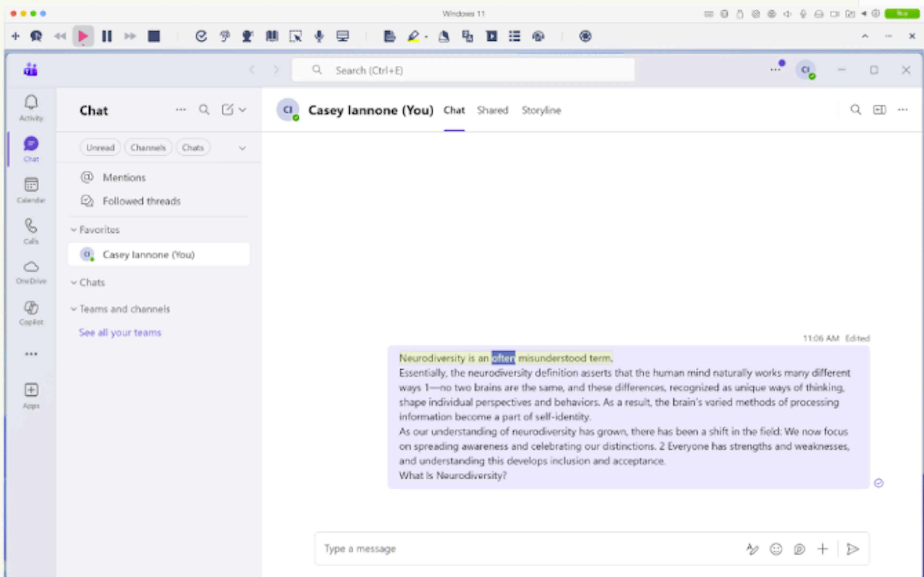Open the Chat section in the Teams sidebar
The height and width of the screenshot is (577, 924).
tap(31, 149)
